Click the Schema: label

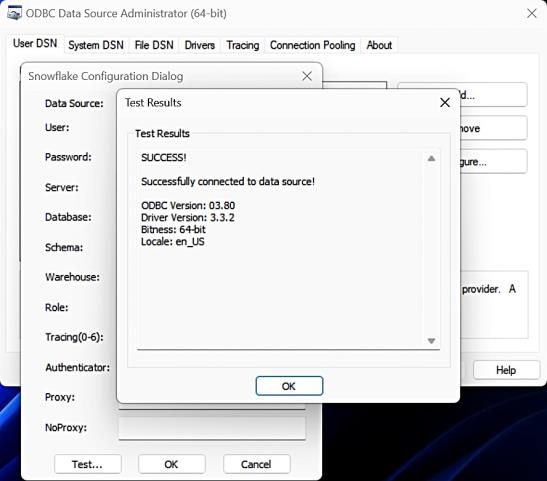(x=64, y=248)
